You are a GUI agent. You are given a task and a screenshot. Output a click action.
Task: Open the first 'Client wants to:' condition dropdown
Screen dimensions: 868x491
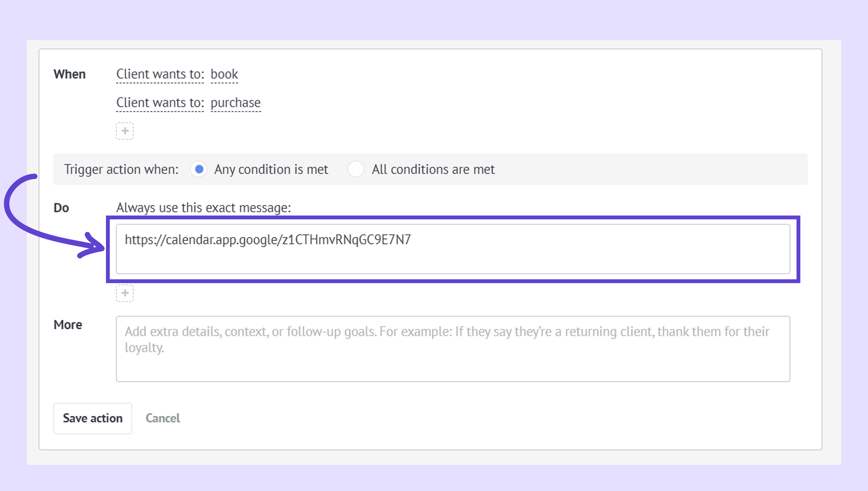pyautogui.click(x=160, y=74)
